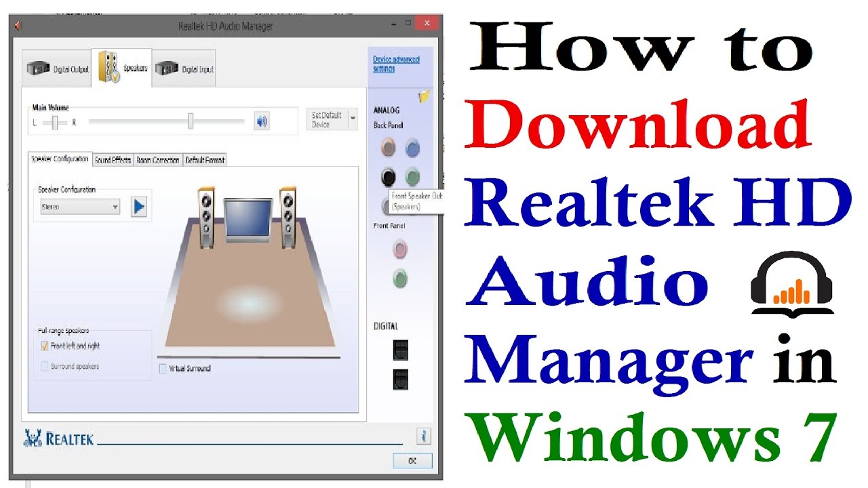This screenshot has width=868, height=488.
Task: Select the orange back panel jack
Action: coord(389,146)
